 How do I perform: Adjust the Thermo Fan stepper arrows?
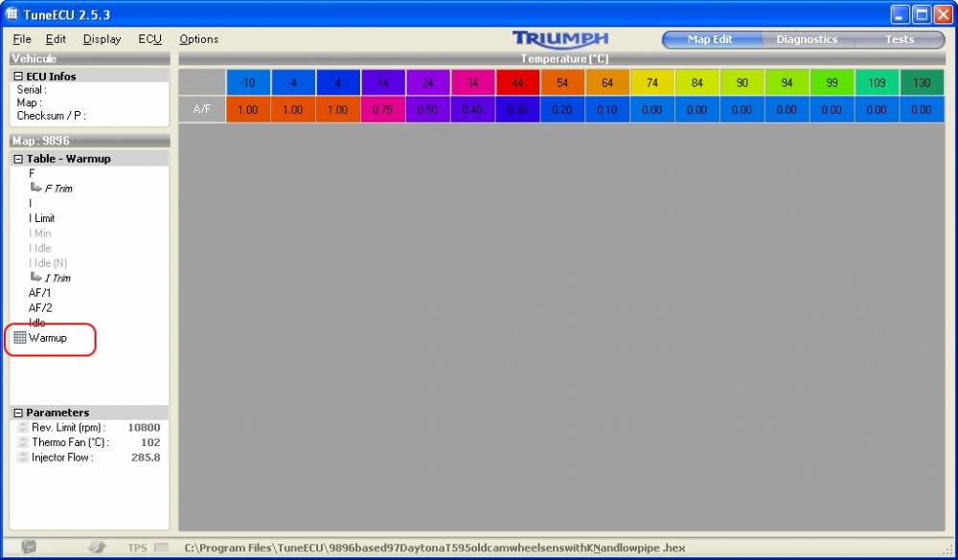(x=23, y=442)
